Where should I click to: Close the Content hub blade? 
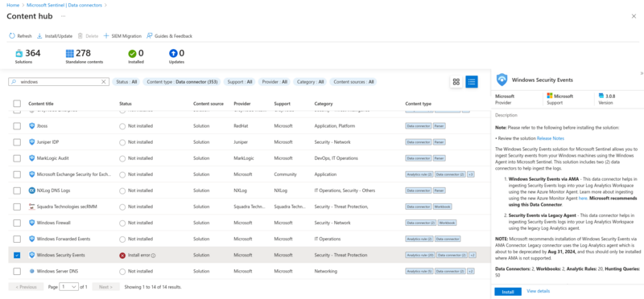(x=634, y=16)
